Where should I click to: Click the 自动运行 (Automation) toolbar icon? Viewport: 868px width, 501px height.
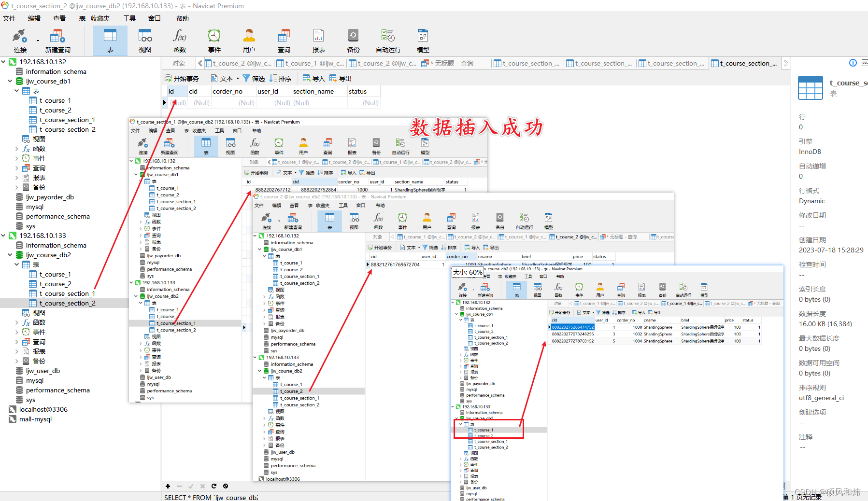point(388,41)
